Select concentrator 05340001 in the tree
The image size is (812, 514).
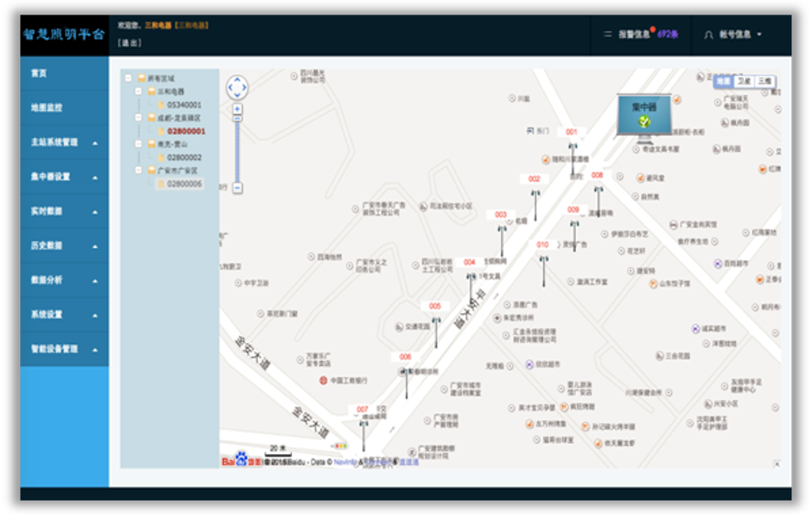click(x=184, y=105)
